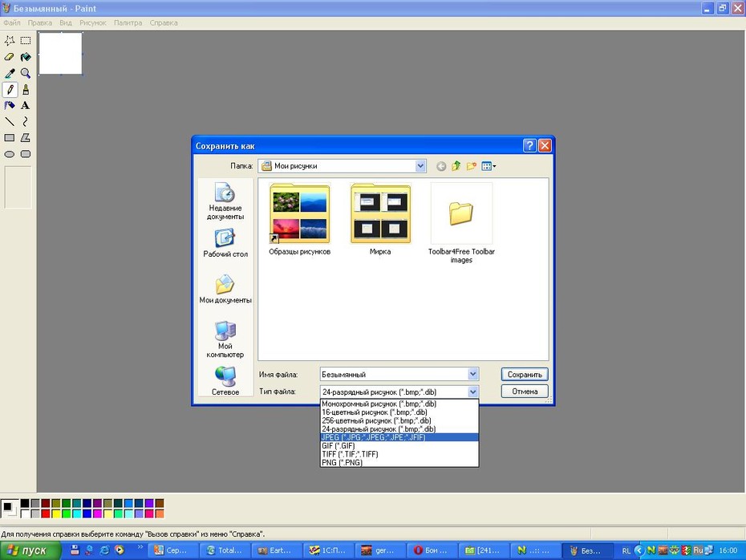This screenshot has height=560, width=746.
Task: Select the Ellipse tool
Action: coord(10,154)
